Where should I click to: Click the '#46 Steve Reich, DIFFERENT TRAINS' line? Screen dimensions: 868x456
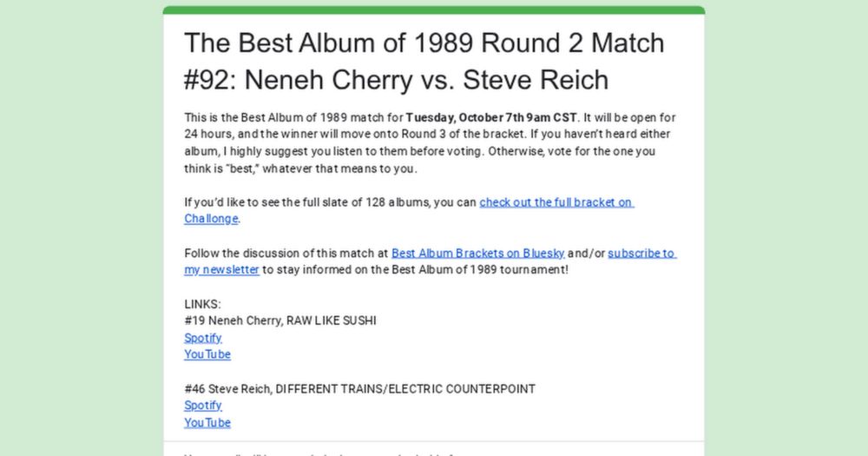pyautogui.click(x=358, y=389)
